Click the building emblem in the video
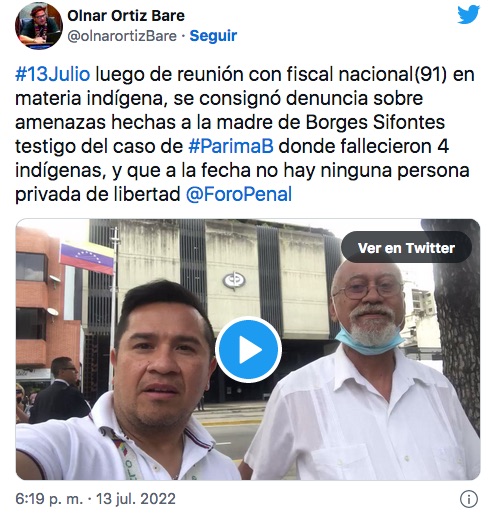The image size is (496, 515). tap(234, 280)
